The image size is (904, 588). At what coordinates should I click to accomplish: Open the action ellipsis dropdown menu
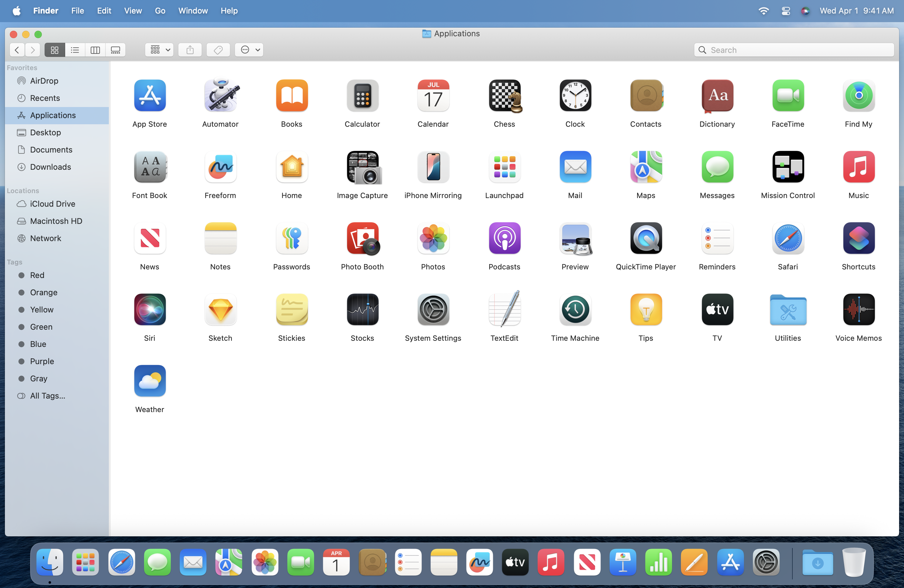[x=249, y=50]
